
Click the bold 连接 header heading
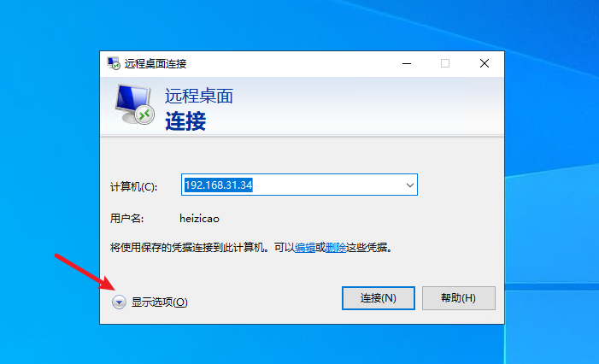point(185,121)
